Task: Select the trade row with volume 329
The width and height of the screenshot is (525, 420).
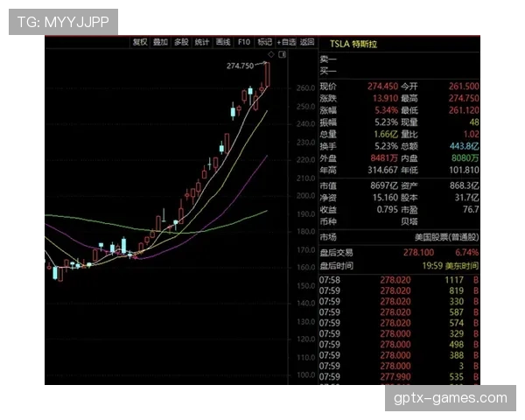Action: coord(399,333)
